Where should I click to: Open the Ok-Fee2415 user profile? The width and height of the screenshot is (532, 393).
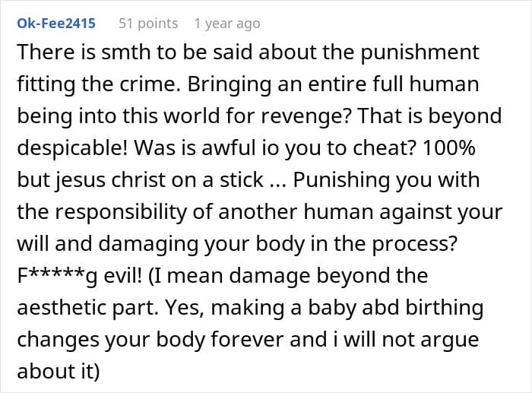[56, 24]
